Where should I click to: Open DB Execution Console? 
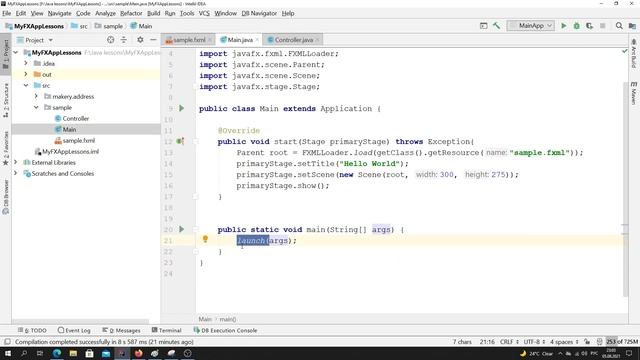point(225,330)
